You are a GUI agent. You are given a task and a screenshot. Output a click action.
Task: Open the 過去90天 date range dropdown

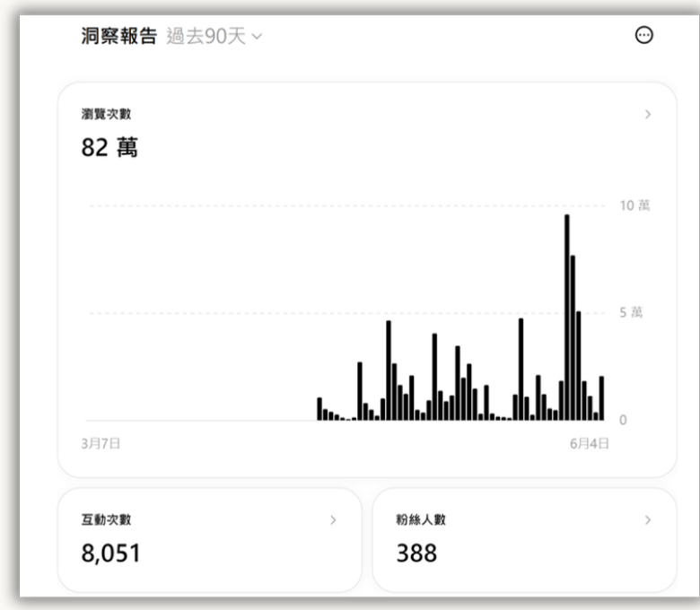(214, 36)
